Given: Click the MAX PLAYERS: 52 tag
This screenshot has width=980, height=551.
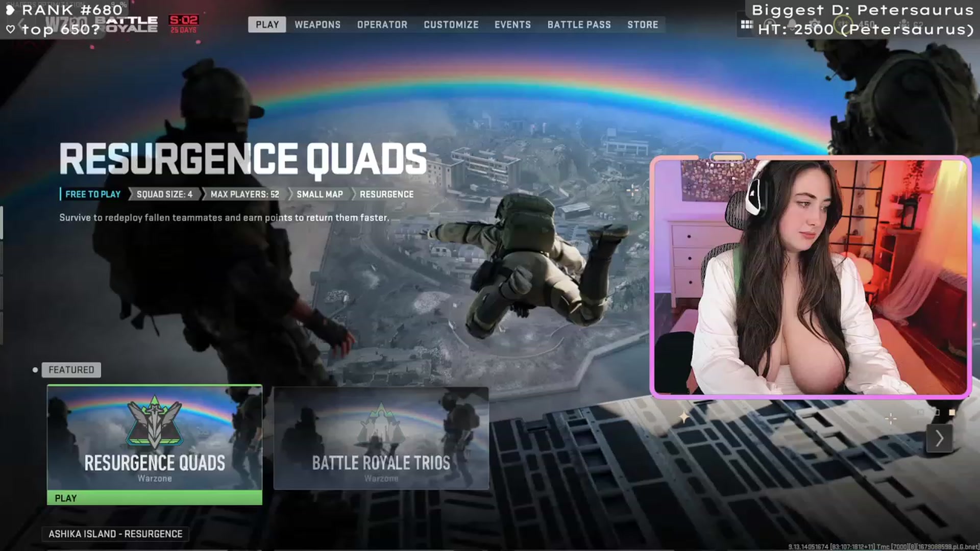Looking at the screenshot, I should [244, 194].
